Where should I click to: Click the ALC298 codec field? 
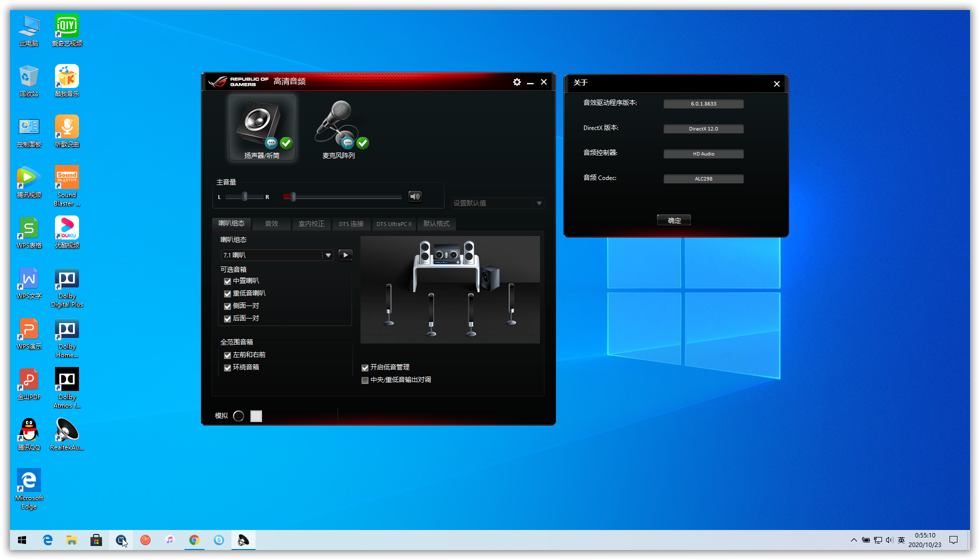click(x=703, y=178)
